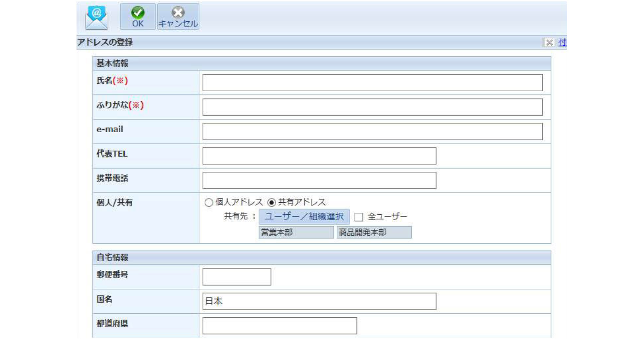Click the 国名 field containing 日本
Screen dimensions: 644x339
pyautogui.click(x=319, y=302)
